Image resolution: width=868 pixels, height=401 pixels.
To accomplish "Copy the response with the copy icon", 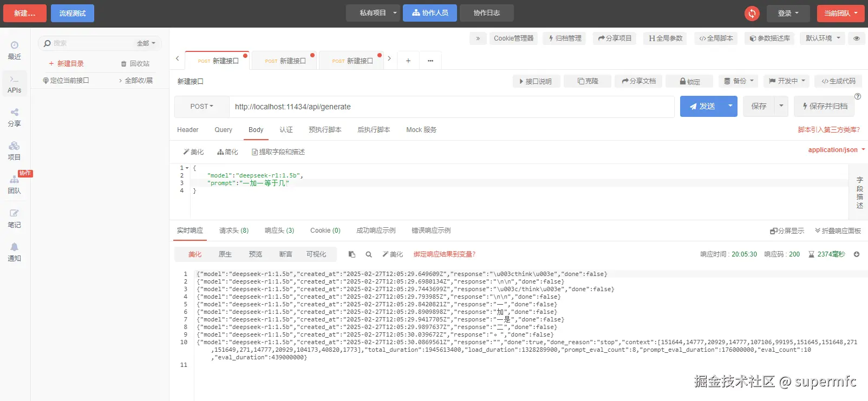I will coord(352,254).
